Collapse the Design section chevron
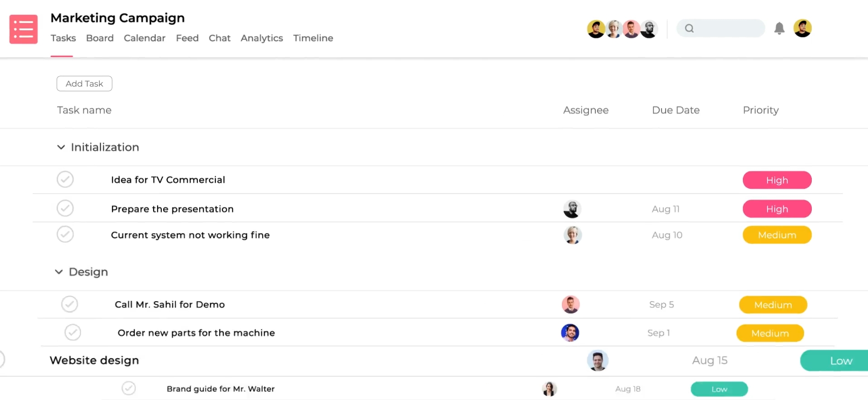868x400 pixels. click(x=58, y=272)
